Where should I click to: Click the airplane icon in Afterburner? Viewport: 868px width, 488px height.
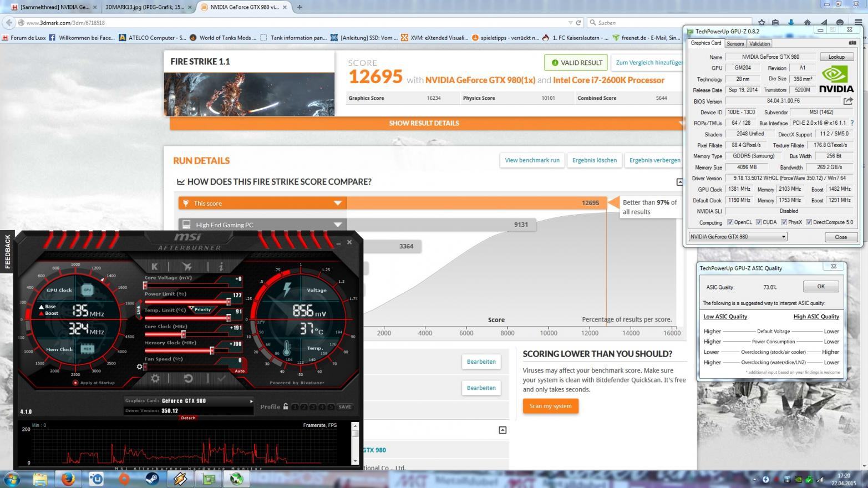tap(187, 267)
